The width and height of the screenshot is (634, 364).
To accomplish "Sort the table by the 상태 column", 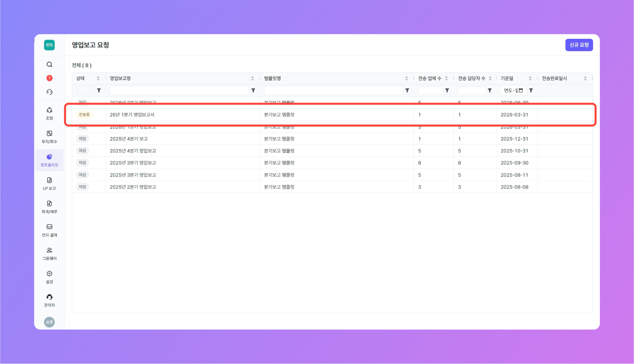I will click(98, 79).
